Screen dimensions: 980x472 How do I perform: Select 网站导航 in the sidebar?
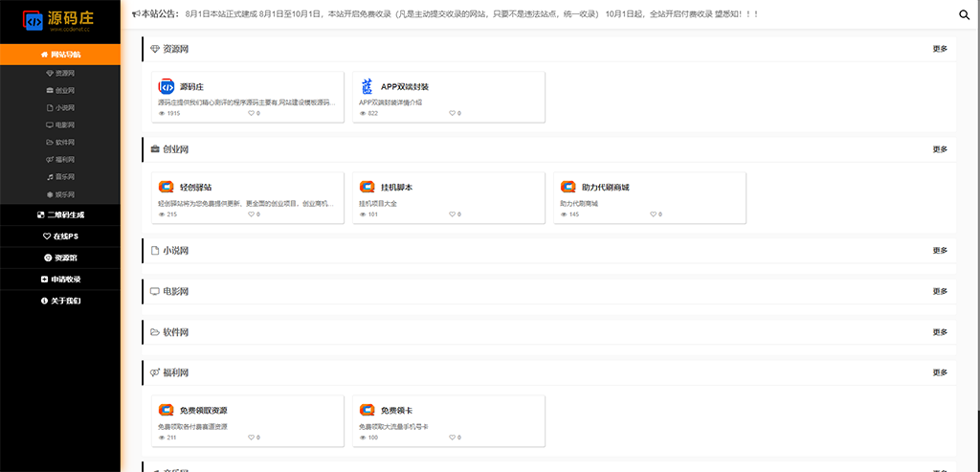[x=60, y=55]
